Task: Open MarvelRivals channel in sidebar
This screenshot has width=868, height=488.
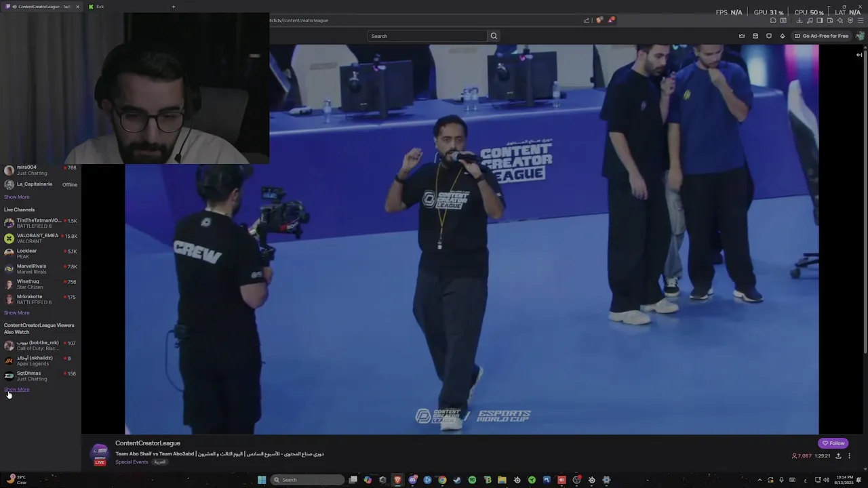Action: pyautogui.click(x=41, y=268)
